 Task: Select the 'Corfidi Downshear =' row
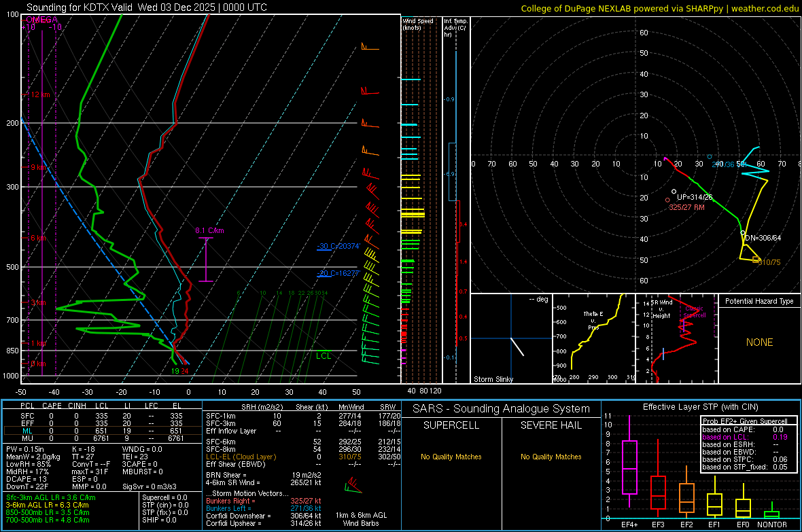pyautogui.click(x=264, y=516)
